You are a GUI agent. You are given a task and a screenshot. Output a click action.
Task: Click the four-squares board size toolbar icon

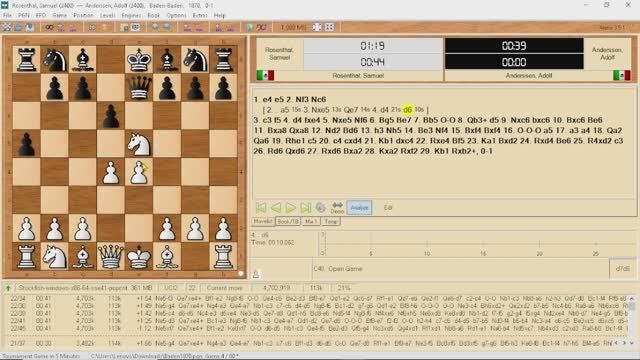pyautogui.click(x=317, y=27)
